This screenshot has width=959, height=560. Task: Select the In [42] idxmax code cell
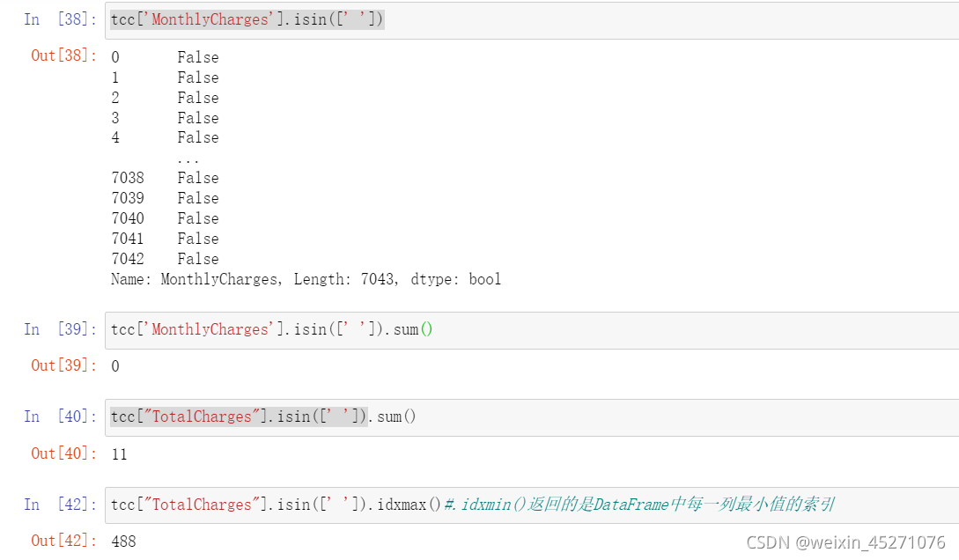click(532, 505)
